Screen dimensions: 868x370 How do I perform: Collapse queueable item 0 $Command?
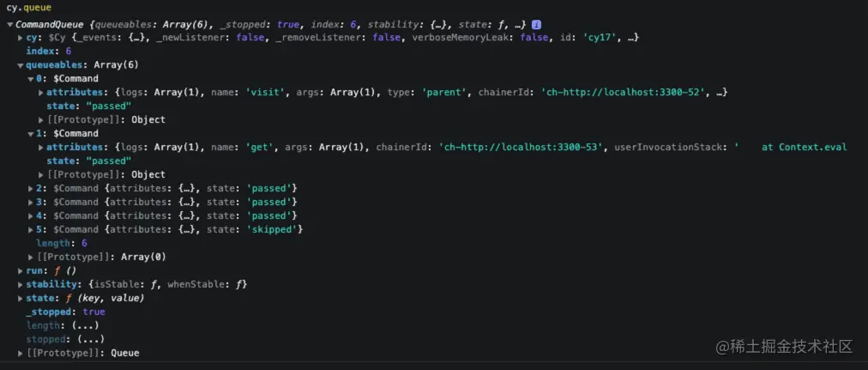[x=31, y=79]
